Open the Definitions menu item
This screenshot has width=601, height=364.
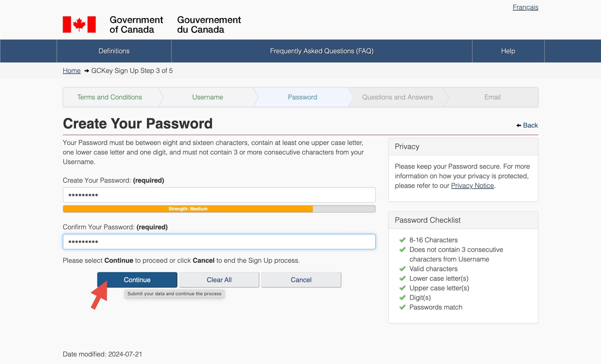point(114,51)
